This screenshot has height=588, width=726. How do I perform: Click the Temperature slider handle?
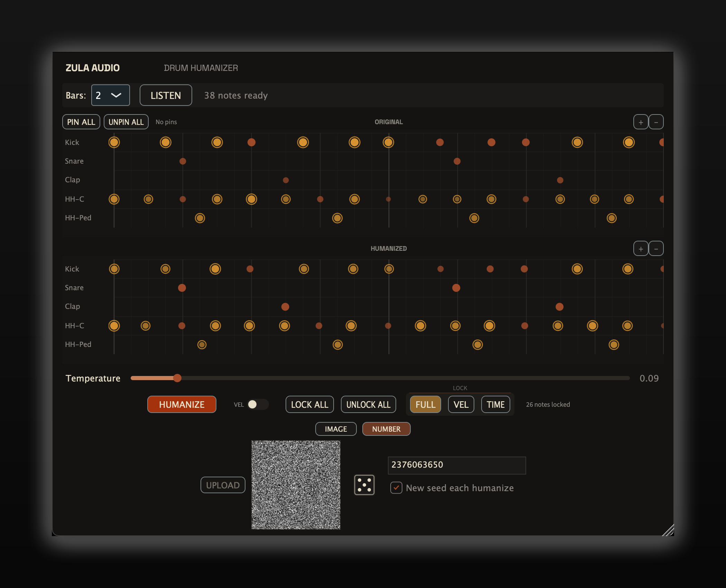(177, 378)
